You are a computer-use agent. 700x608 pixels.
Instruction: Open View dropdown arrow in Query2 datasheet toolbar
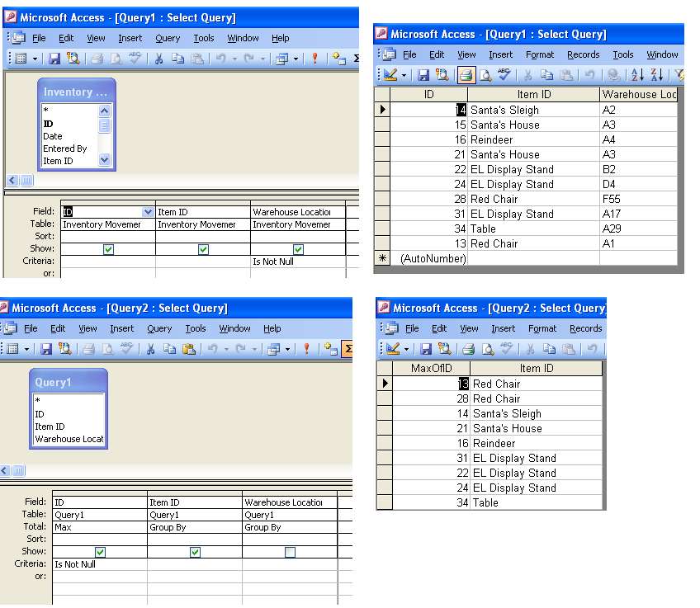tap(407, 349)
